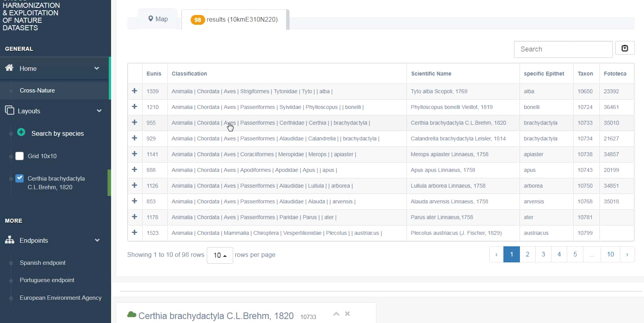Go to results page 3
Viewport: 644px width, 323px height.
click(543, 254)
